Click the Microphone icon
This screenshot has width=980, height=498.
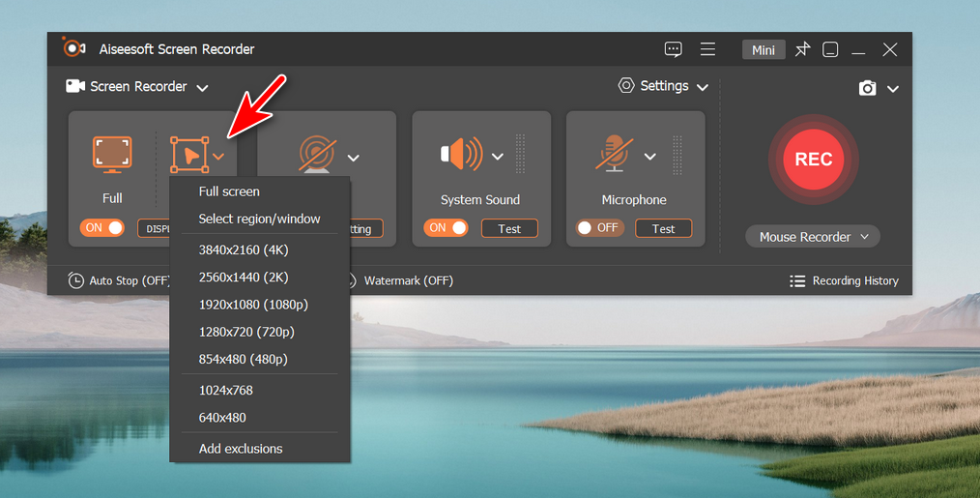tap(615, 155)
